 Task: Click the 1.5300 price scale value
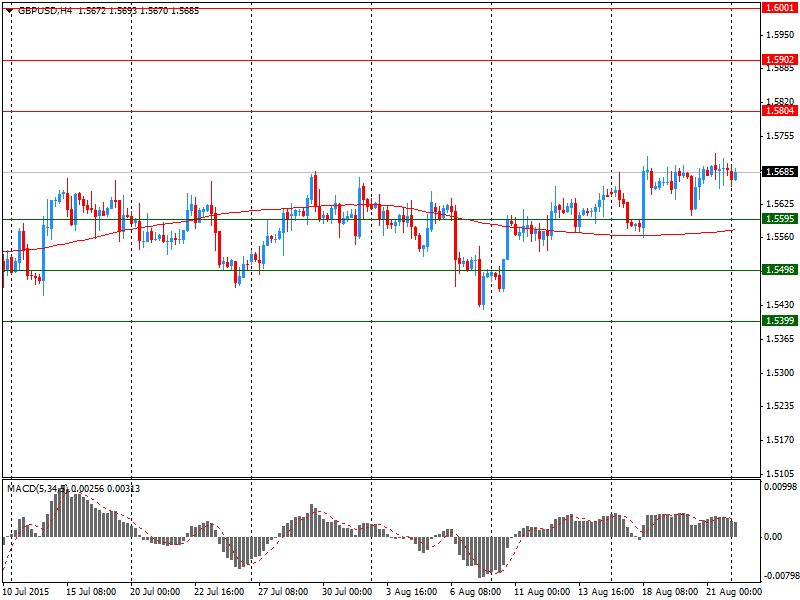pos(780,373)
